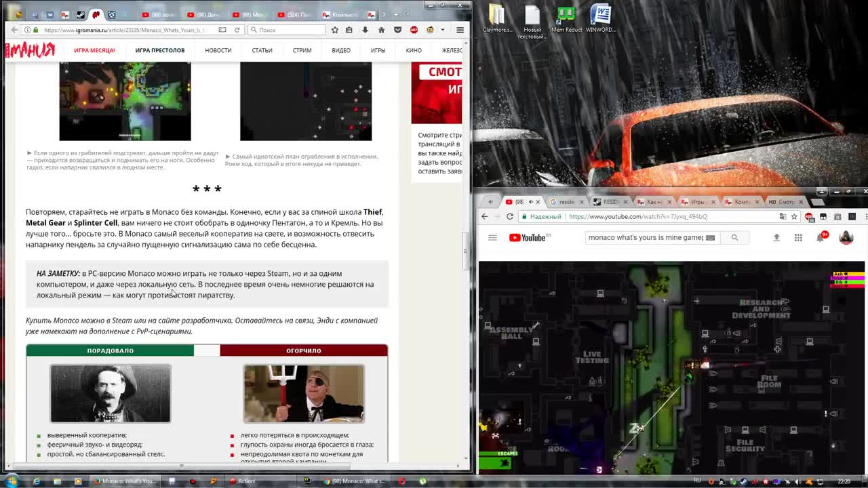Open the '(324)' YouTube tab in Firefox
Viewport: 868px width, 488px height.
pos(295,14)
